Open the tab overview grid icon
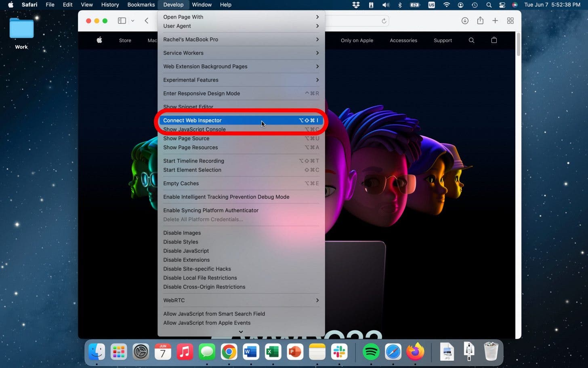Screen dimensions: 588x368 click(x=510, y=21)
